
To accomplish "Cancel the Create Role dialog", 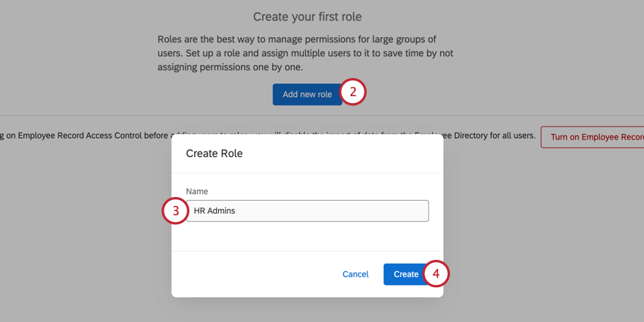I will tap(355, 274).
